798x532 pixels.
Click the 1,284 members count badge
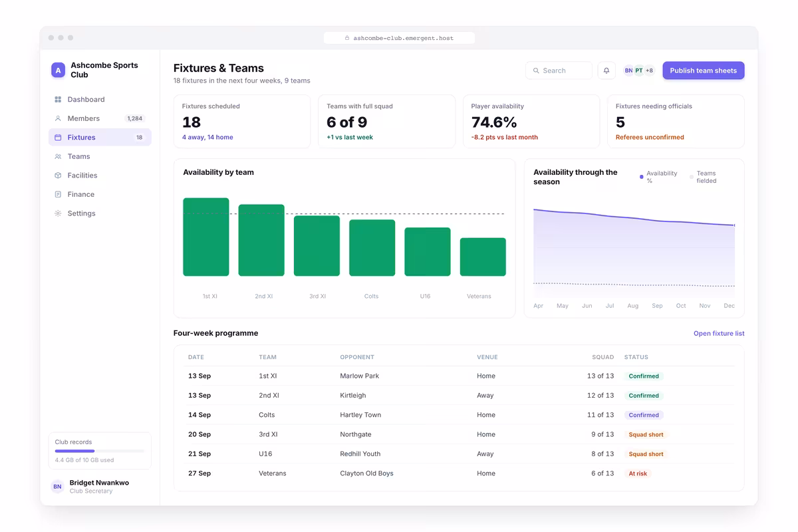tap(135, 118)
